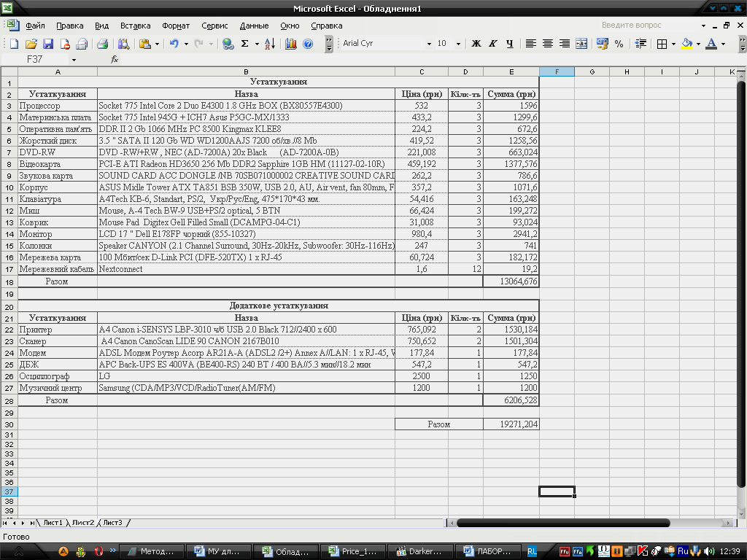Click the AutoSum sigma icon

[x=245, y=44]
